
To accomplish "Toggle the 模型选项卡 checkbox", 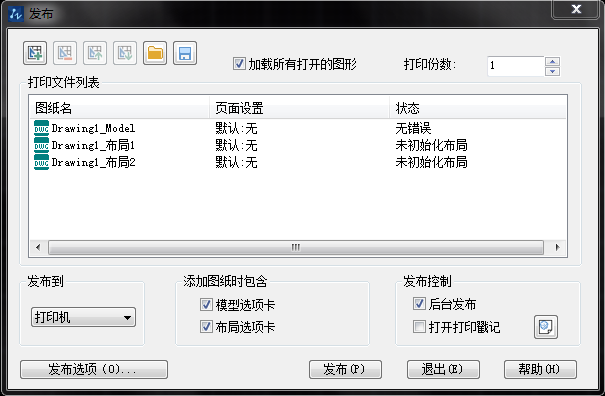I will (206, 305).
